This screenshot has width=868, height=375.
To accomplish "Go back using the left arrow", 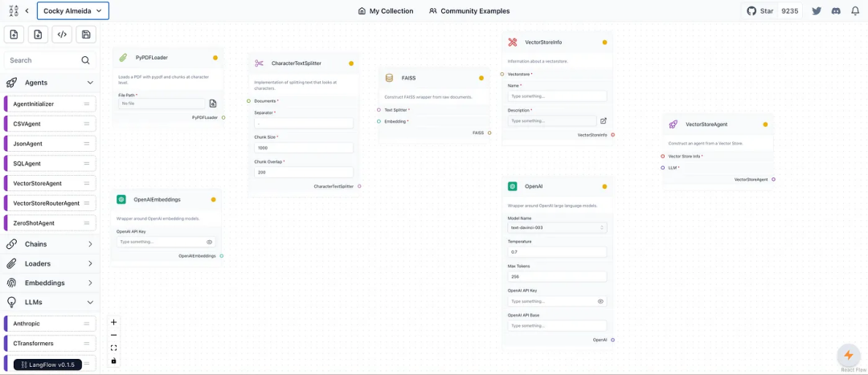I will click(27, 10).
